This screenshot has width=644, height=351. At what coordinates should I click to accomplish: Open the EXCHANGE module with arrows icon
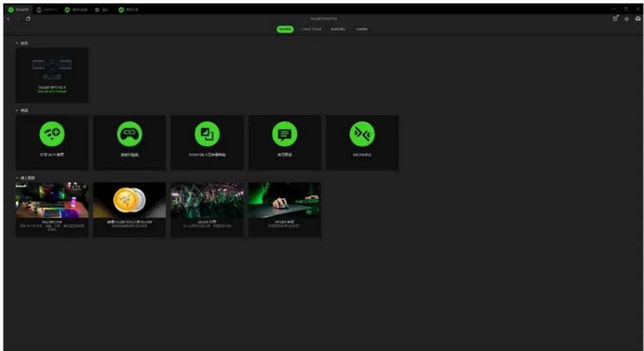click(x=362, y=142)
